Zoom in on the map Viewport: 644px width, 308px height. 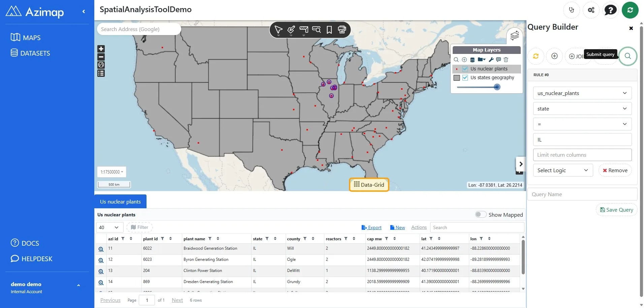[x=101, y=49]
